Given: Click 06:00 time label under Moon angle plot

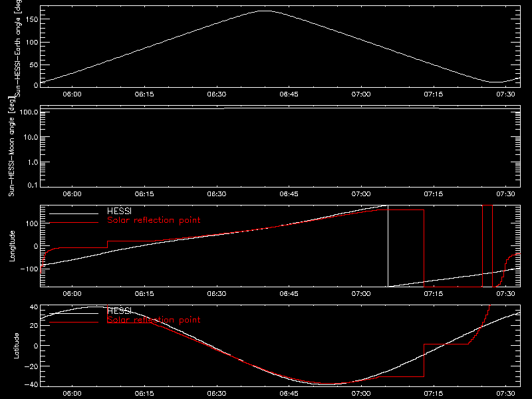Looking at the screenshot, I should tap(72, 194).
